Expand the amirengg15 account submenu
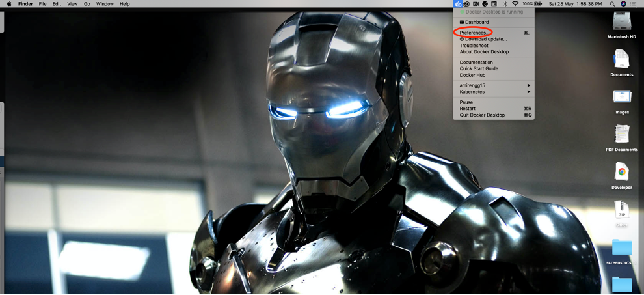The width and height of the screenshot is (644, 295). [494, 85]
